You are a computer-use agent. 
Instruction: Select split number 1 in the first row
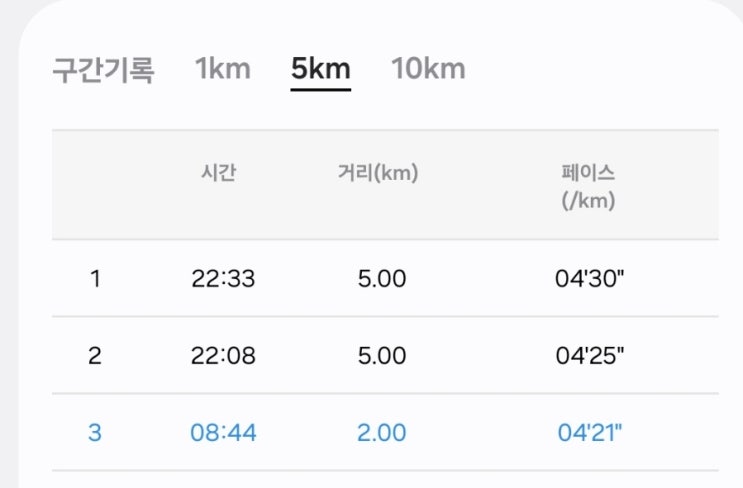pos(95,279)
